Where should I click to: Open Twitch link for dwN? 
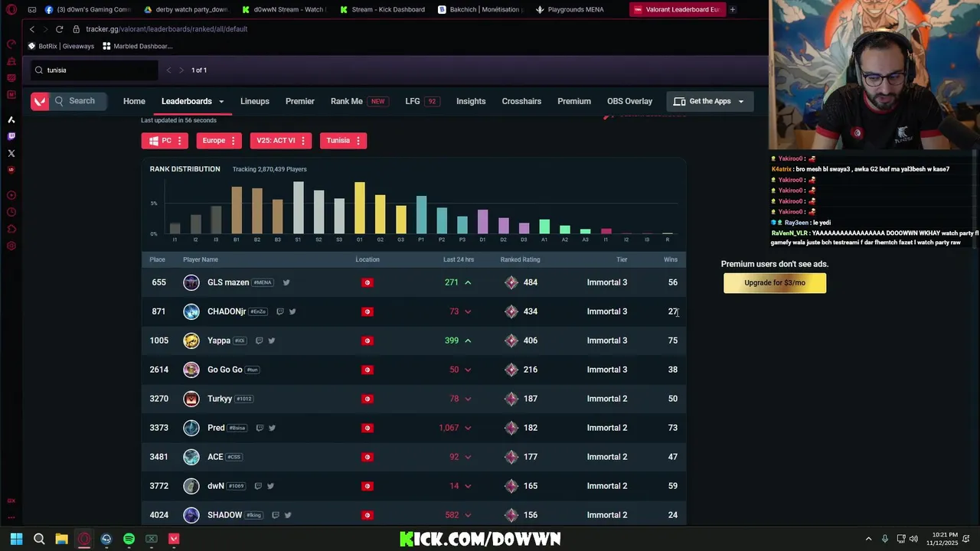click(258, 486)
